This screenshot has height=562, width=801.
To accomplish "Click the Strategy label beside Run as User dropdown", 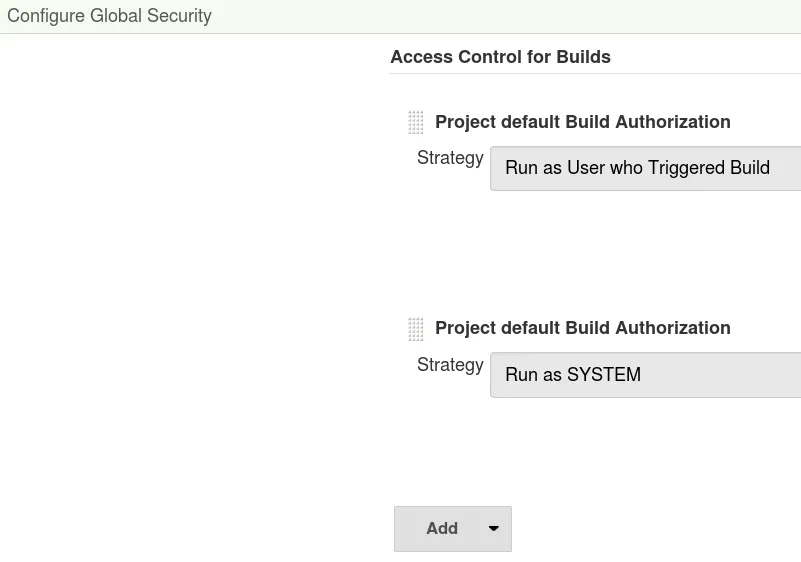I will point(450,158).
